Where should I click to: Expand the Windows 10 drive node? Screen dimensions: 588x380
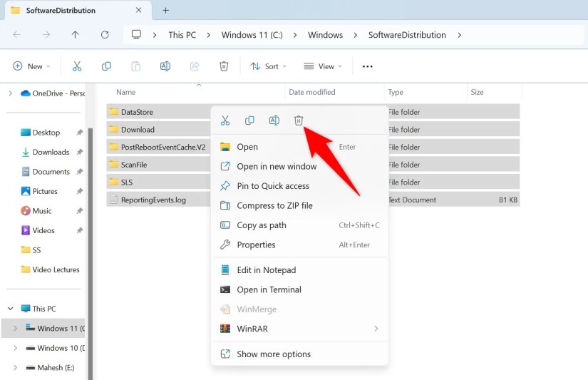click(15, 348)
